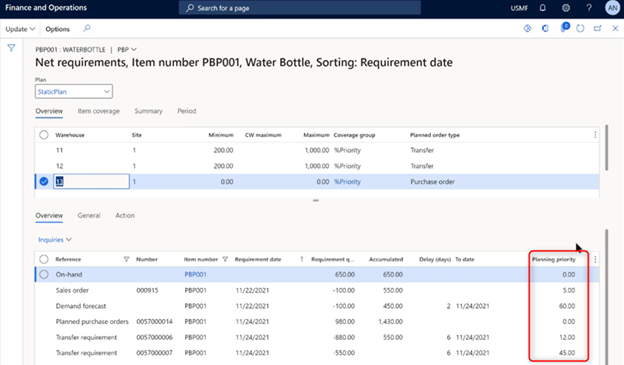Select the Demand forecast row

[317, 306]
